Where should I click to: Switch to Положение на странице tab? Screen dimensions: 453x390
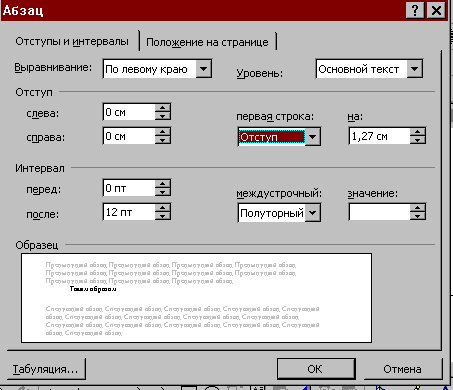coord(207,42)
